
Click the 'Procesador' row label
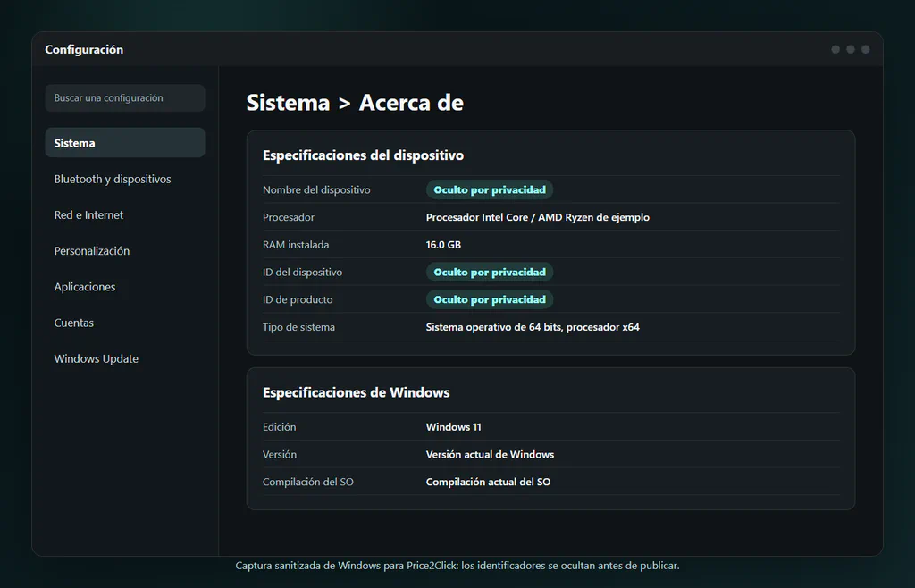(x=289, y=217)
